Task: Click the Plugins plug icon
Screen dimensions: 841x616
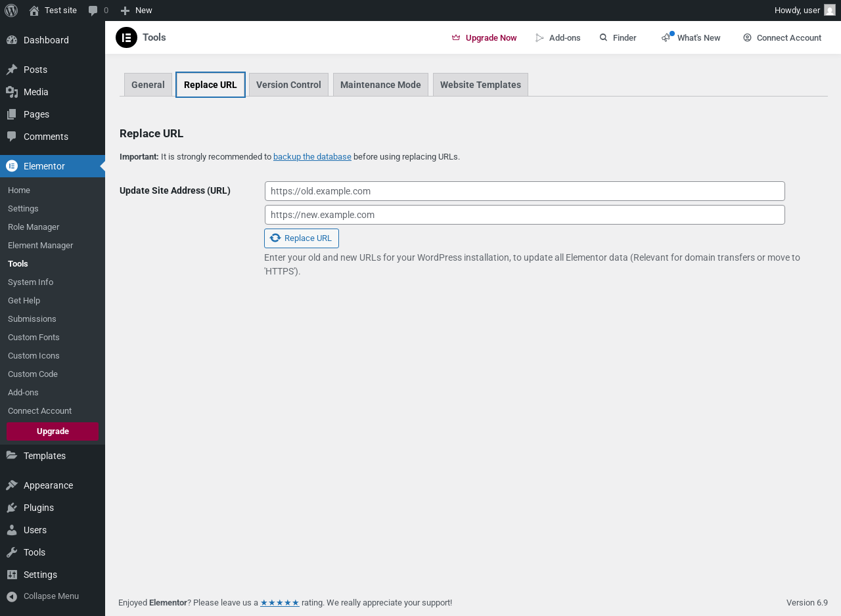Action: [12, 508]
